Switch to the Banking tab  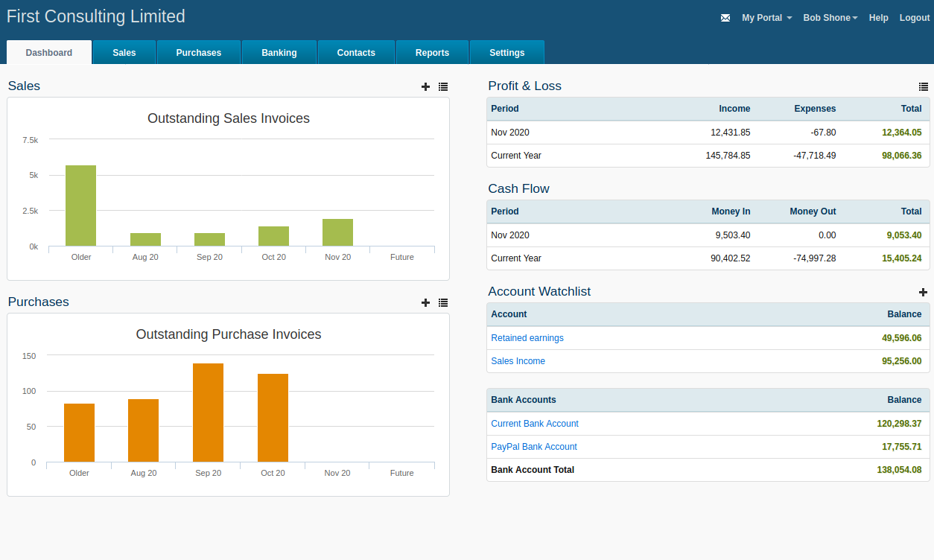click(279, 52)
